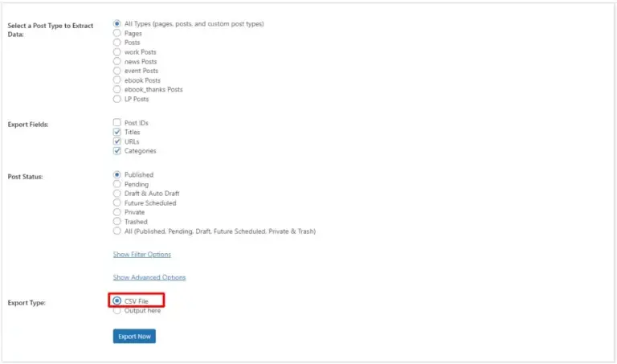The width and height of the screenshot is (617, 364).
Task: Choose Output here export type
Action: pos(117,311)
